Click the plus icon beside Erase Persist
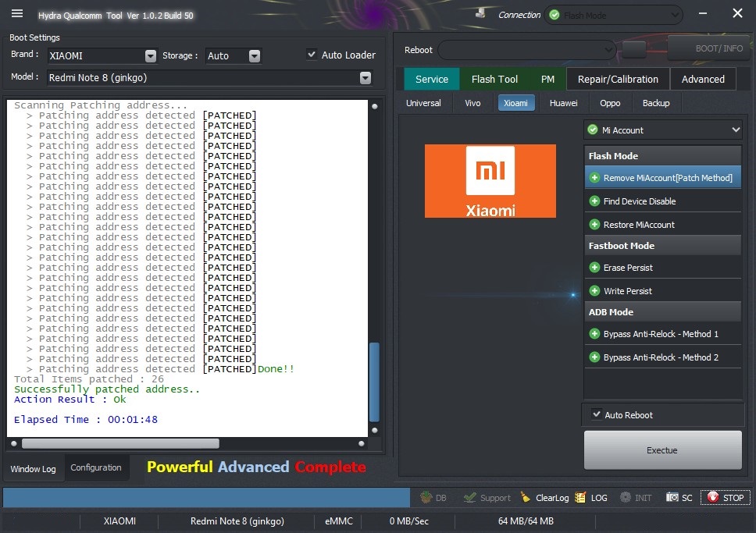 (594, 267)
